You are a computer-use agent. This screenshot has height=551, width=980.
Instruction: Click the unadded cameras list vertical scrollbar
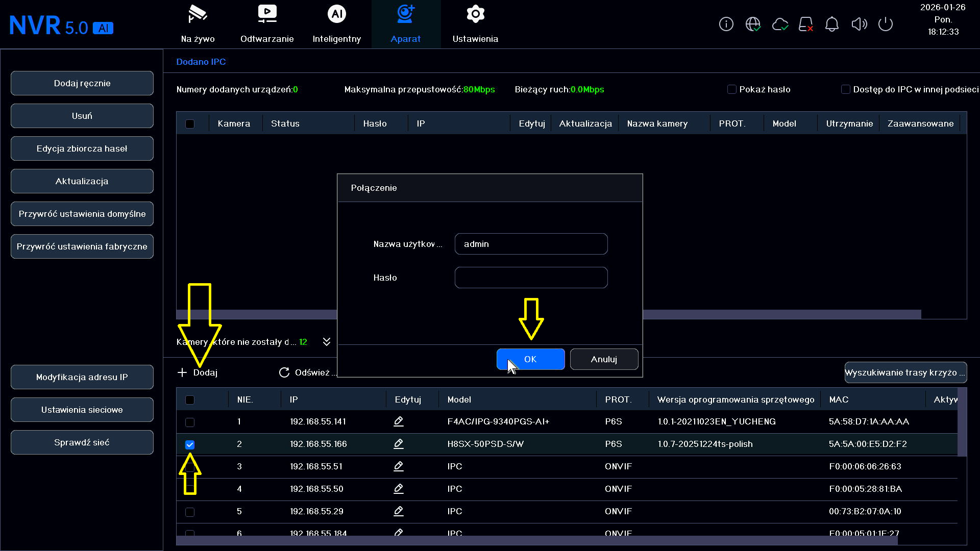pyautogui.click(x=962, y=422)
